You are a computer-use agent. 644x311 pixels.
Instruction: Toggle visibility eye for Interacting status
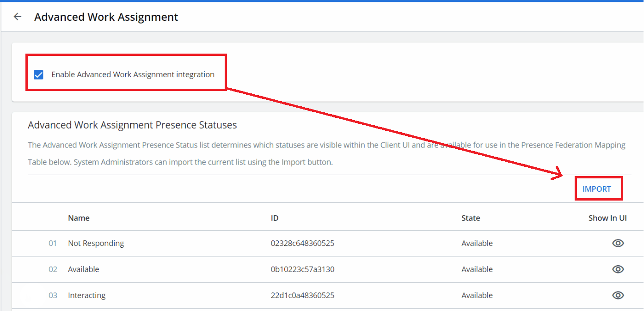pyautogui.click(x=618, y=295)
